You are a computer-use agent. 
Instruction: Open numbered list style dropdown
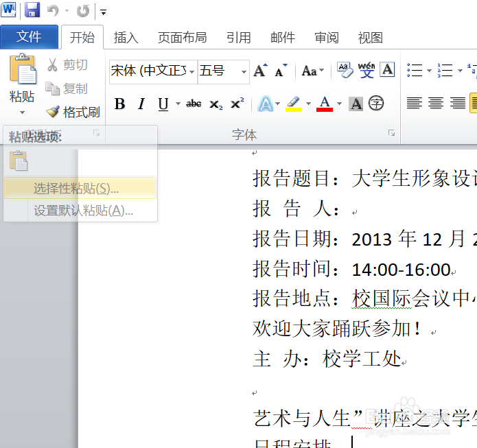click(460, 71)
